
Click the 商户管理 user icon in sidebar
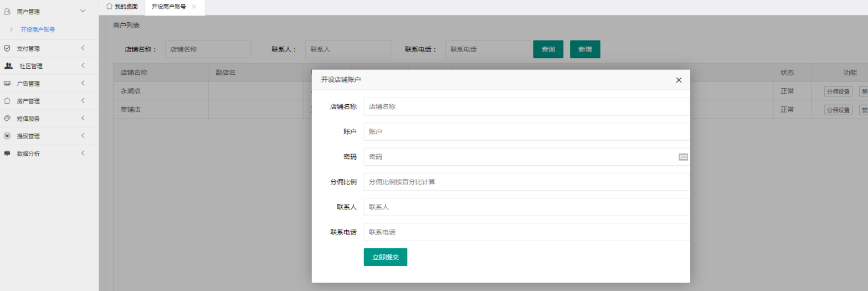click(x=7, y=11)
